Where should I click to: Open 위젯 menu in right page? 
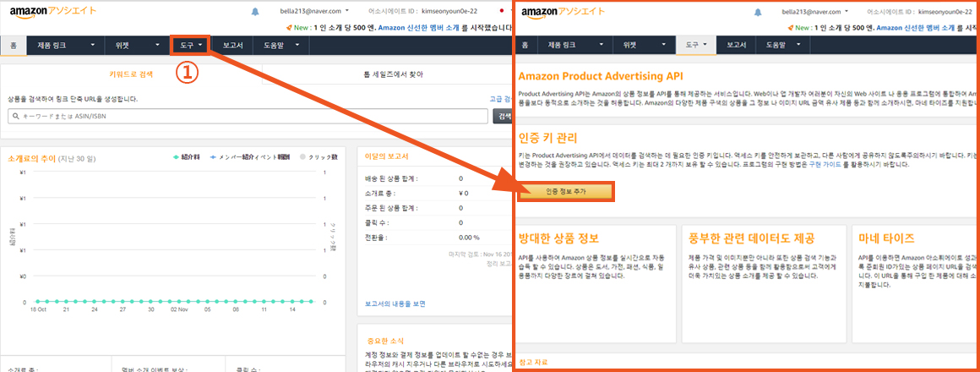click(645, 45)
